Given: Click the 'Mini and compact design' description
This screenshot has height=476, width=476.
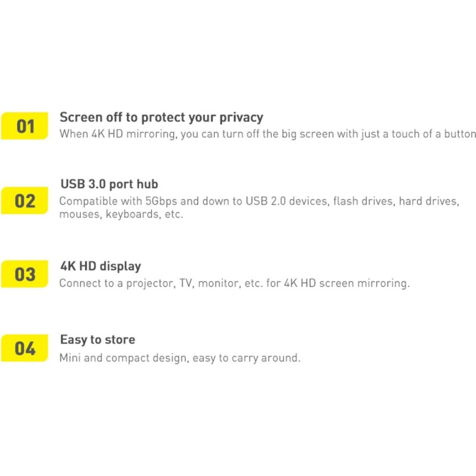Looking at the screenshot, I should 180,358.
